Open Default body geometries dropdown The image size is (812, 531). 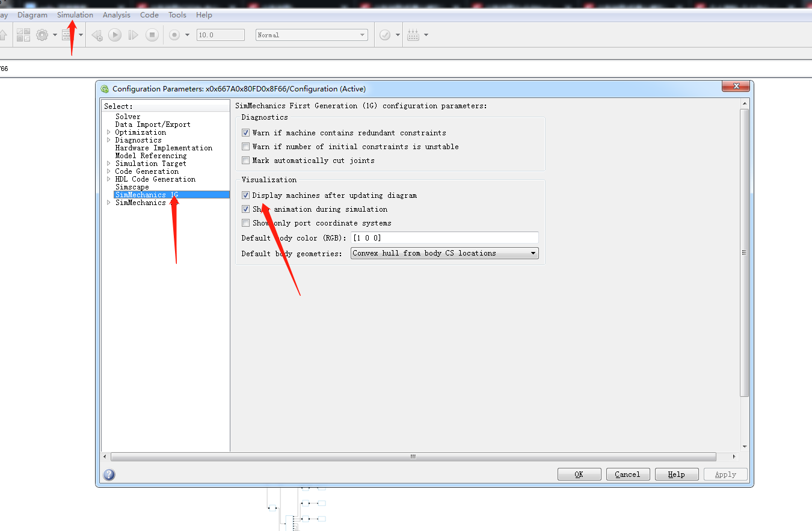pyautogui.click(x=444, y=253)
